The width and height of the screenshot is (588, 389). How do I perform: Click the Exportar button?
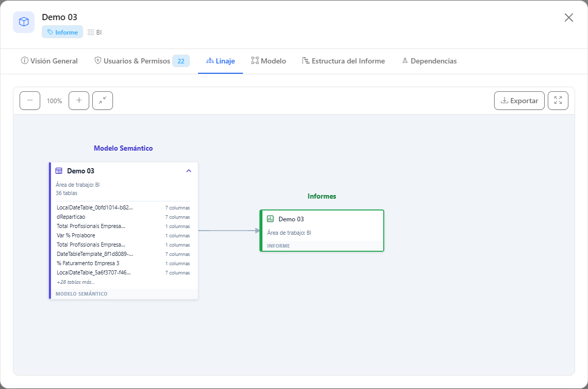tap(519, 101)
